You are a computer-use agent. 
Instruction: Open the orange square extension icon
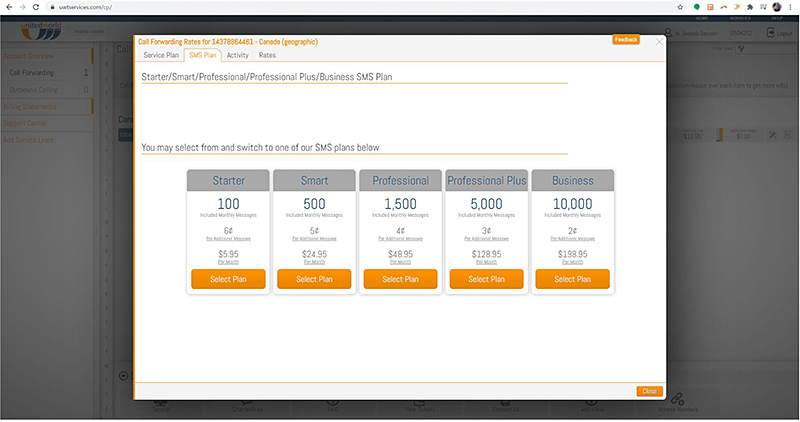pos(710,7)
